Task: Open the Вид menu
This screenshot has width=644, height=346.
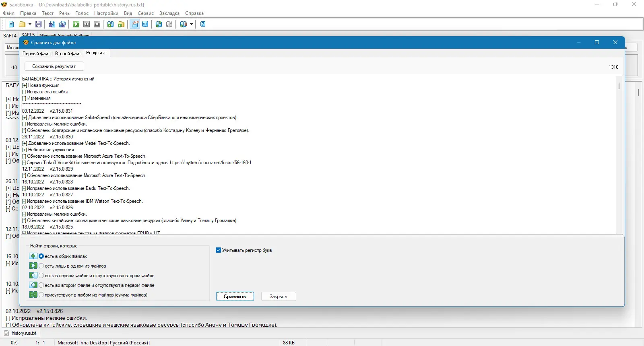Action: (128, 13)
